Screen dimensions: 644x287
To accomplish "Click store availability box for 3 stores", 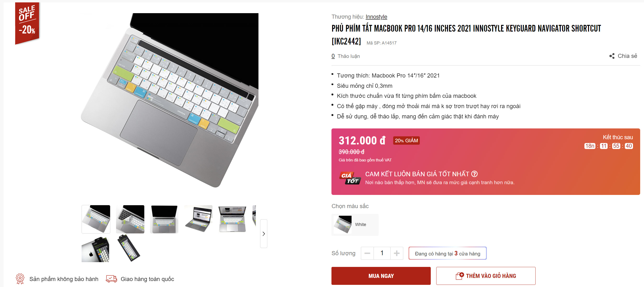I will click(x=447, y=253).
